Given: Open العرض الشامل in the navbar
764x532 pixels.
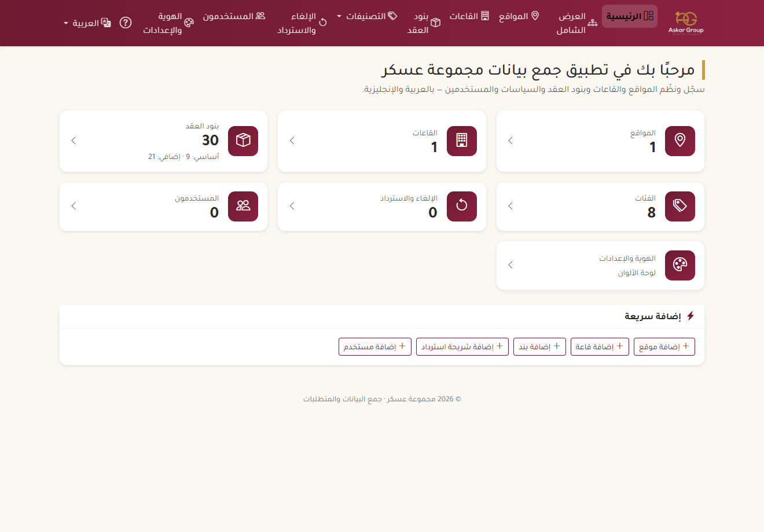Looking at the screenshot, I should coord(576,23).
